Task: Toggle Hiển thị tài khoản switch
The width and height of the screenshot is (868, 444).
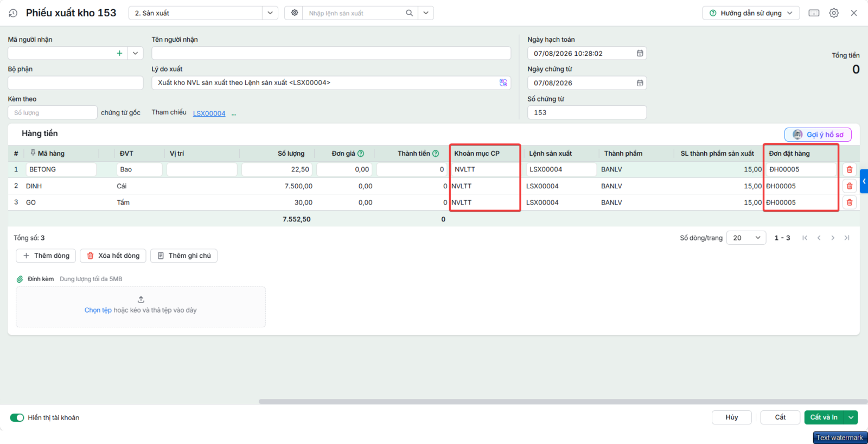Action: 17,417
